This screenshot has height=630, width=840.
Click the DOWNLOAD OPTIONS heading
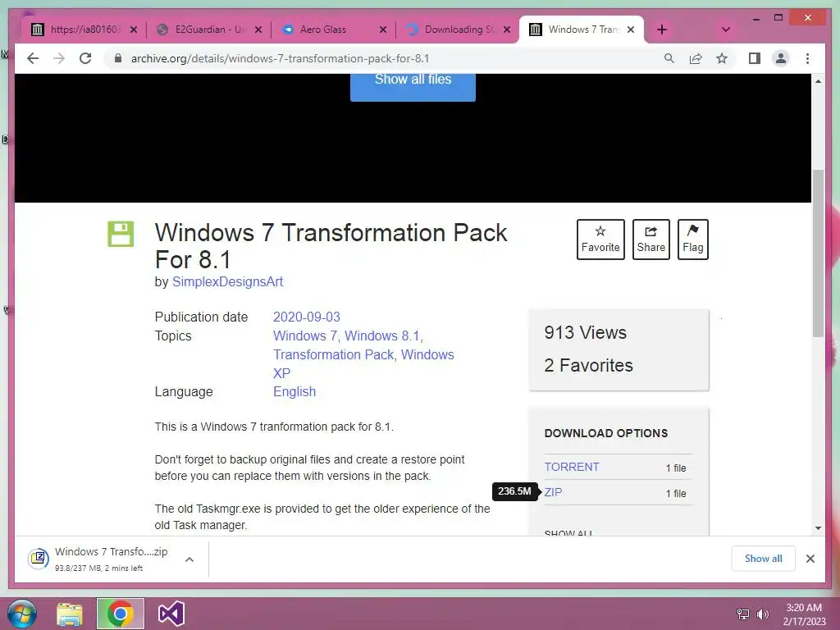pos(606,433)
